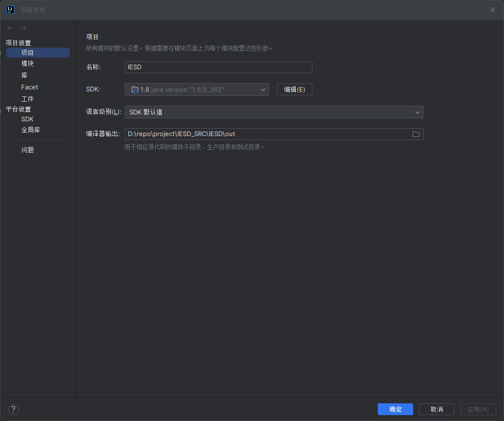504x421 pixels.
Task: Click the 编辑(E) button
Action: (294, 90)
